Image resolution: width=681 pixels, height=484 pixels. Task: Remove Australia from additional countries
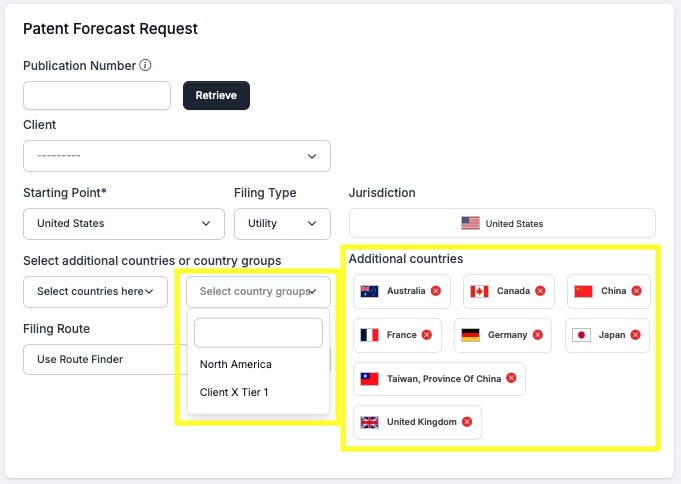point(436,291)
